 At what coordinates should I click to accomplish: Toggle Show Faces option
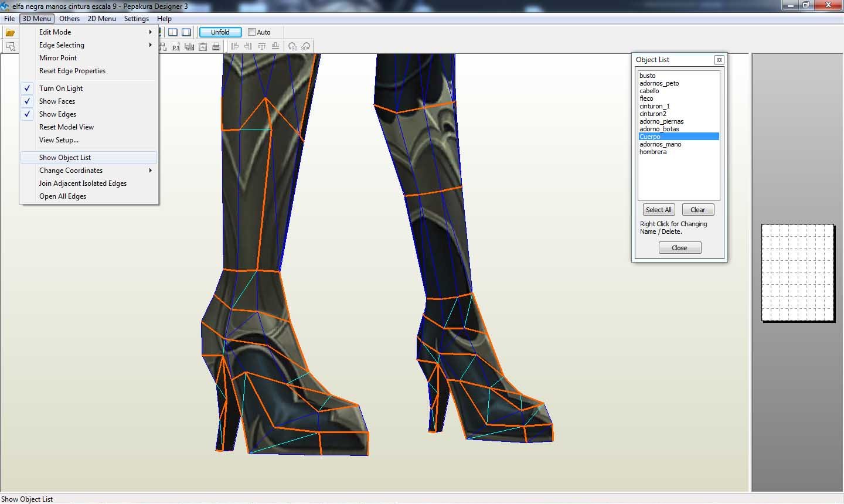(x=89, y=101)
